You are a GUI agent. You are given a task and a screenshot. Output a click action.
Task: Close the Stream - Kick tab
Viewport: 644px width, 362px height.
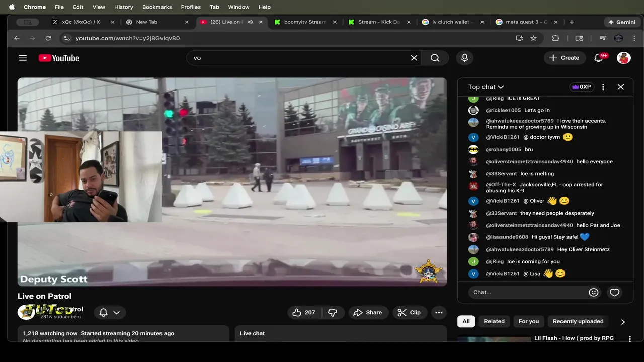409,22
